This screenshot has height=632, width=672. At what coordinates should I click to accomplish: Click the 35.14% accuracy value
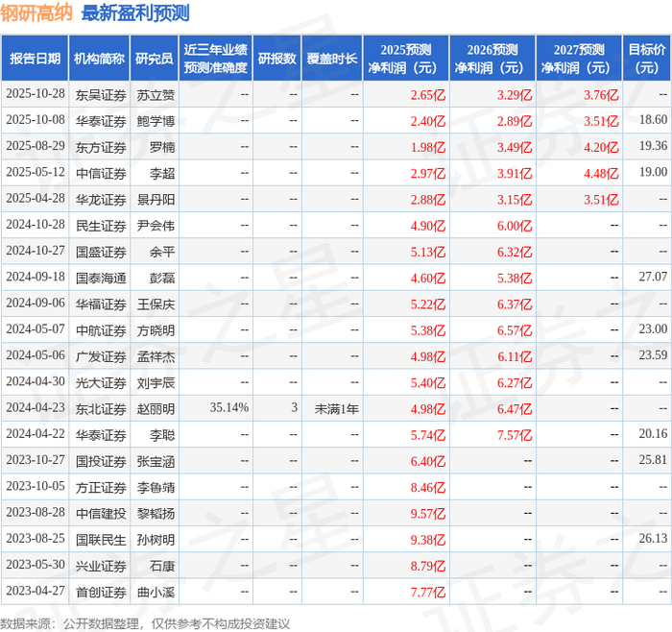pos(228,407)
